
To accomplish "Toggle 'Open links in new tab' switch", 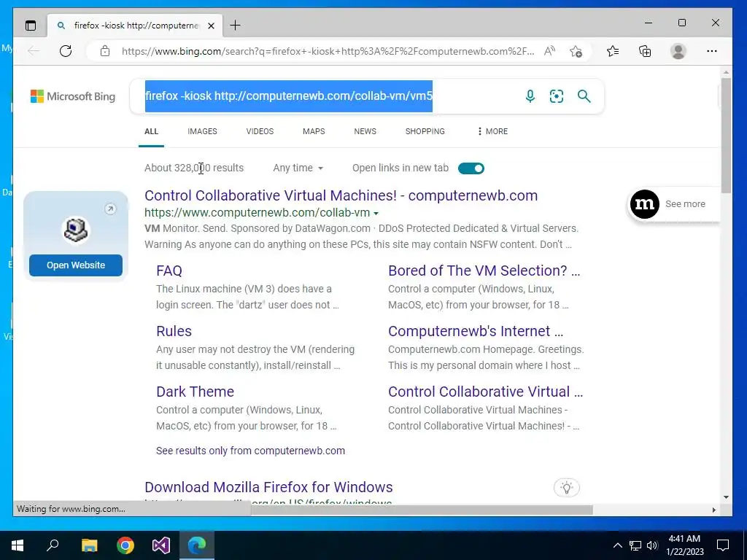I will 471,168.
